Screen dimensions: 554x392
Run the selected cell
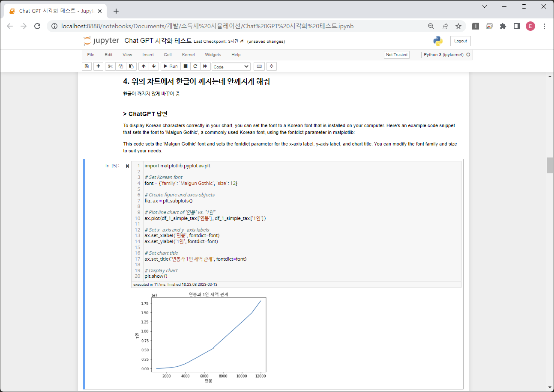click(x=171, y=66)
